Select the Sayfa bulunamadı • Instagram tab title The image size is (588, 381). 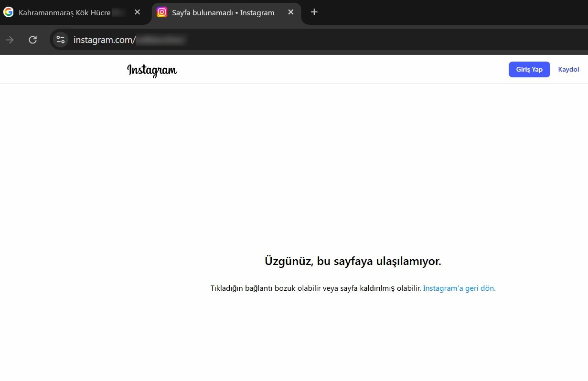(x=223, y=13)
